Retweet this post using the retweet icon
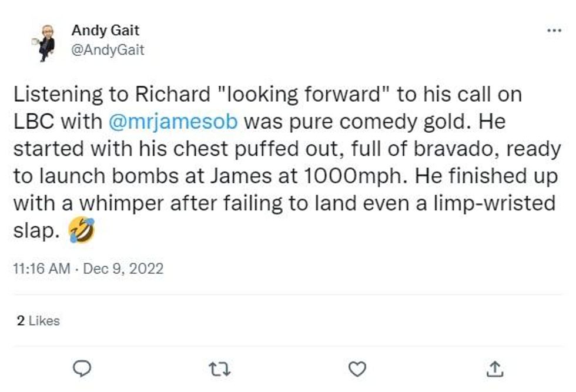 pyautogui.click(x=220, y=368)
